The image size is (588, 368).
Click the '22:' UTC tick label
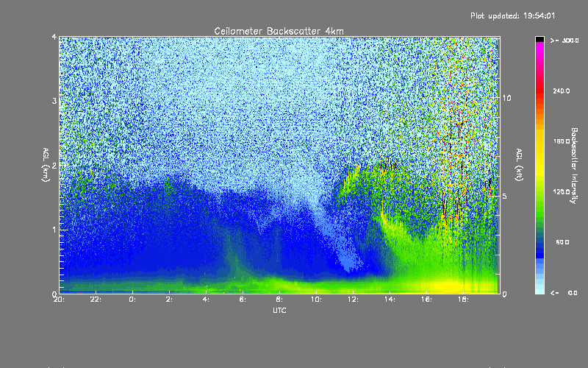(96, 300)
